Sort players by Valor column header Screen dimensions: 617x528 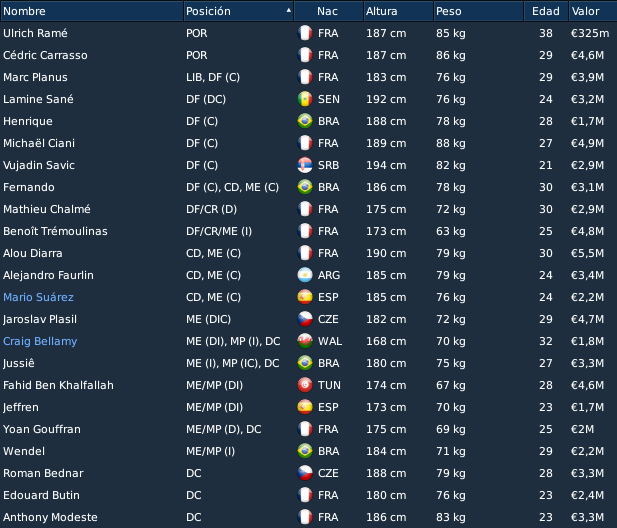click(x=593, y=11)
